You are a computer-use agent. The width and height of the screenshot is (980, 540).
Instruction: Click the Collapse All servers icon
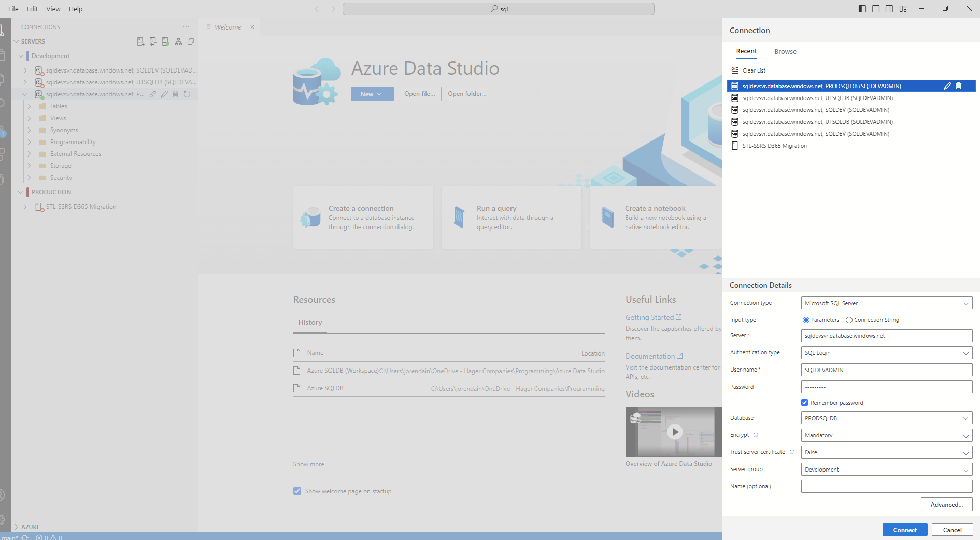coord(191,41)
